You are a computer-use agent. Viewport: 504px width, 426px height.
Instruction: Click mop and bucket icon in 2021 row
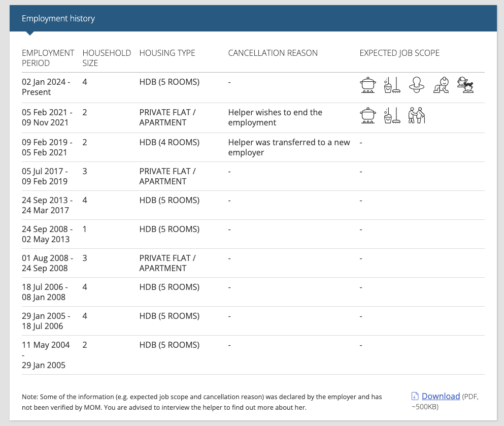pyautogui.click(x=392, y=115)
